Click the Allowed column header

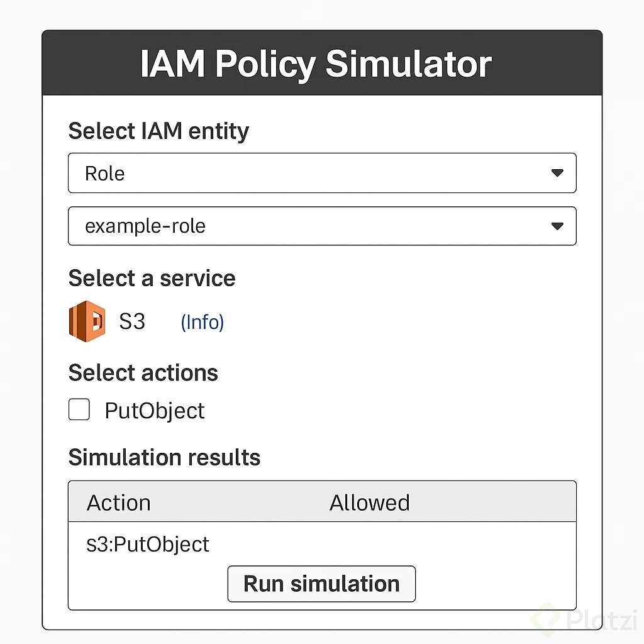tap(370, 502)
